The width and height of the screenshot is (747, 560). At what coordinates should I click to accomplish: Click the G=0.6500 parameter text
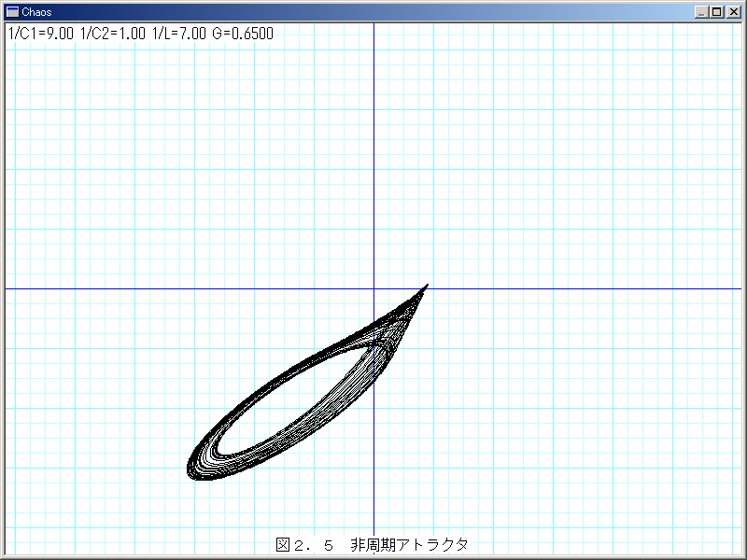[x=243, y=34]
